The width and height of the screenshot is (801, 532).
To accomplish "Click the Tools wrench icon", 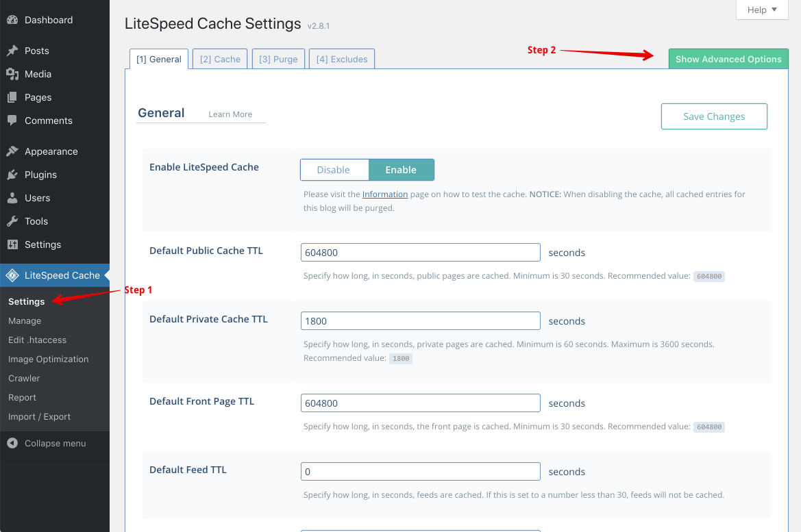I will pos(12,221).
